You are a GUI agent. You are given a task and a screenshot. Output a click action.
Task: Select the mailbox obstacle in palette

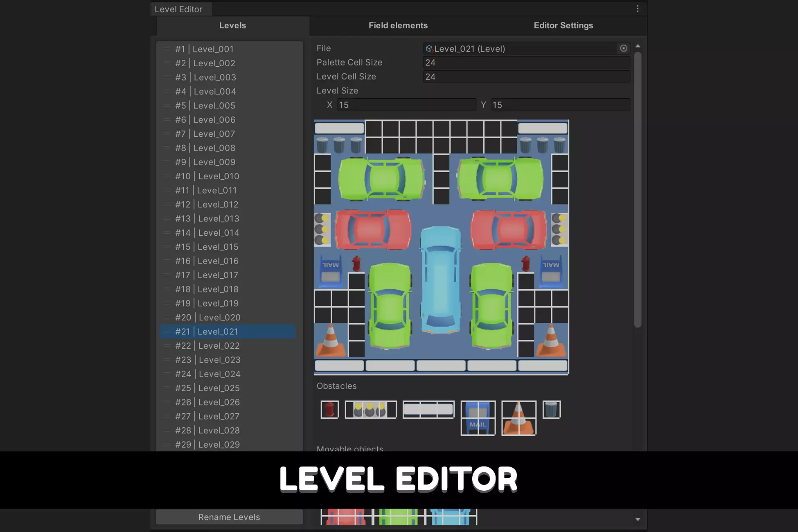click(x=478, y=418)
